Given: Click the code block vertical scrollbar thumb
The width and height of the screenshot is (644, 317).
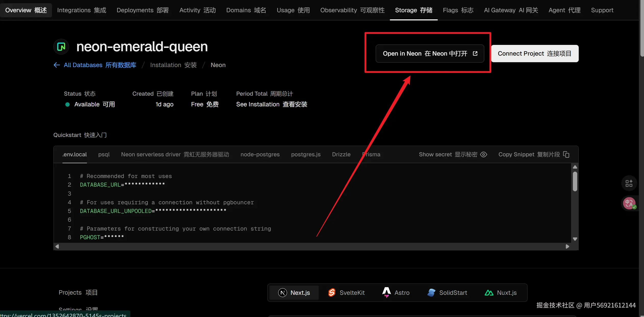Looking at the screenshot, I should point(575,181).
